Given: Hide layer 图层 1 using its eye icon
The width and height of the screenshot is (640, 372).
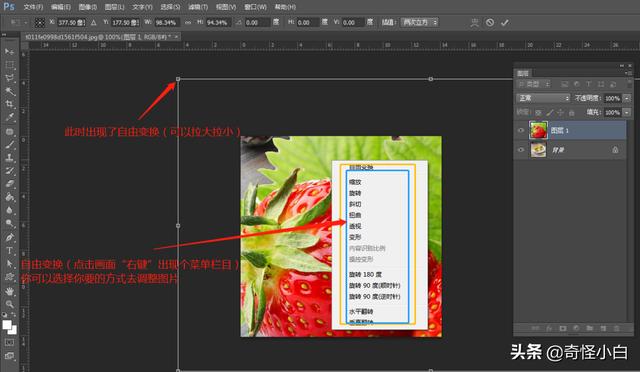Looking at the screenshot, I should pyautogui.click(x=521, y=130).
